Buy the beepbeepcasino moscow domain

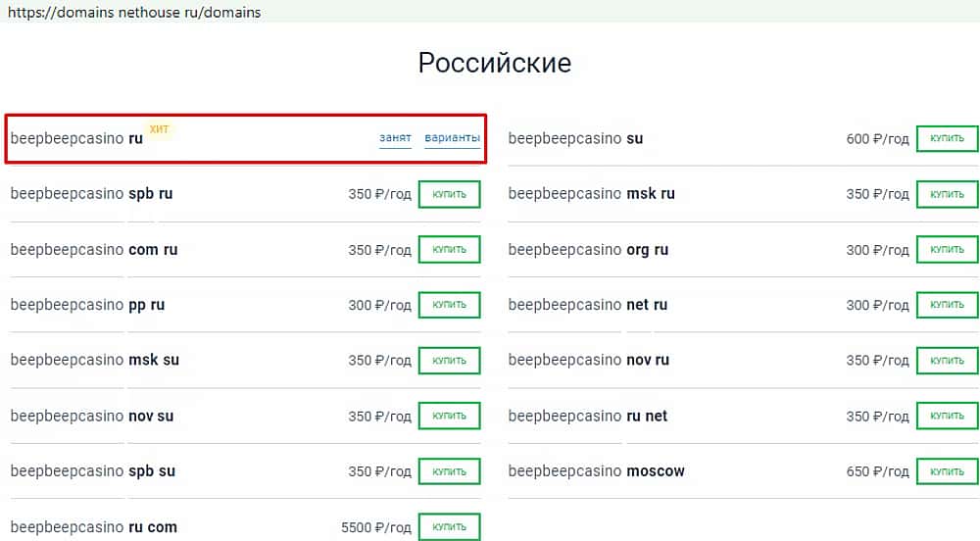(x=947, y=471)
